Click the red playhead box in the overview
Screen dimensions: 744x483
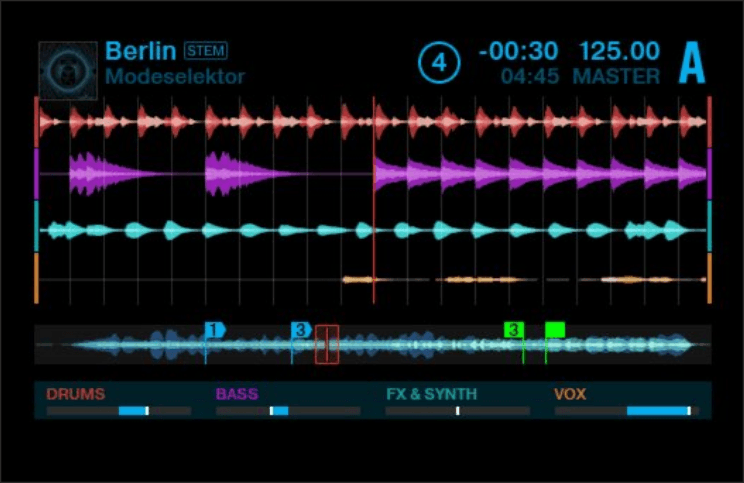(327, 345)
